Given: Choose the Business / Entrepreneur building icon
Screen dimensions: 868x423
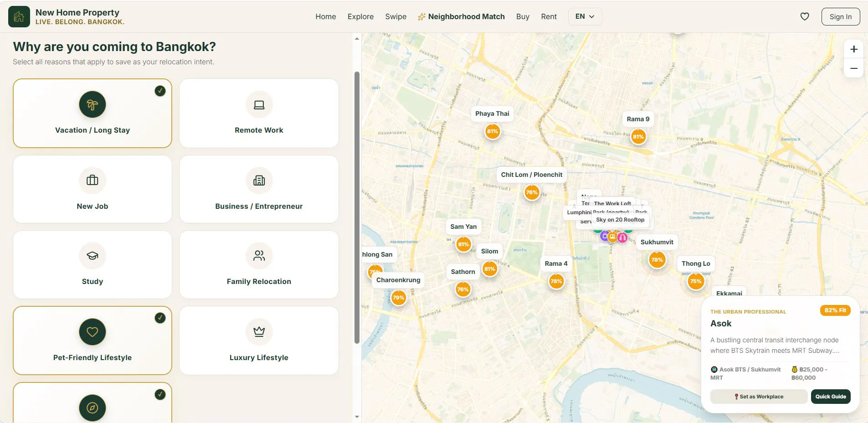Looking at the screenshot, I should tap(259, 181).
